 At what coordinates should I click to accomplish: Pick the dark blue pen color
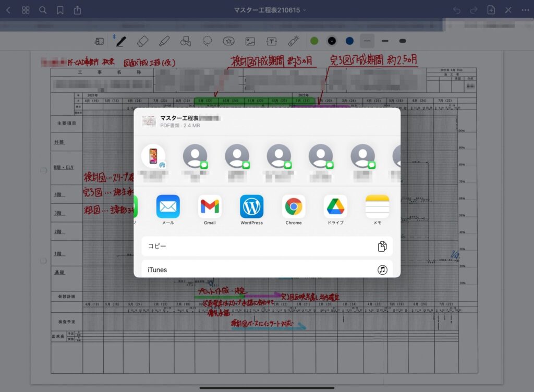(x=349, y=41)
